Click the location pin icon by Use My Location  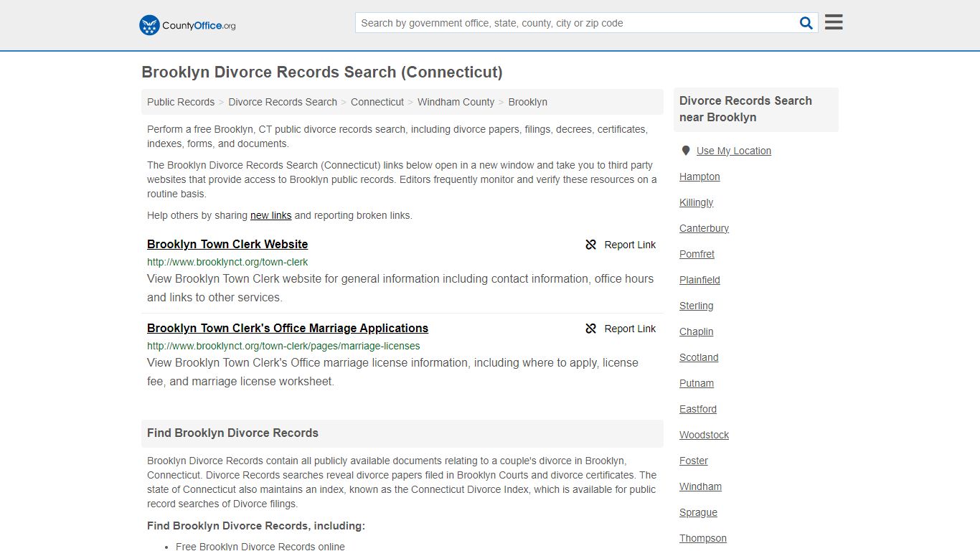[x=686, y=151]
